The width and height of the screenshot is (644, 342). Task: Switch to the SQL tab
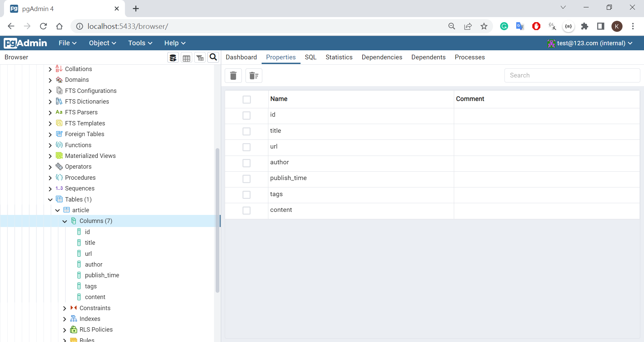310,57
